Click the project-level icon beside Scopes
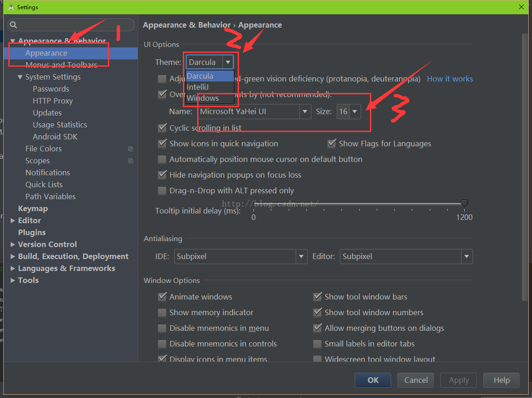The image size is (532, 398). [x=130, y=161]
